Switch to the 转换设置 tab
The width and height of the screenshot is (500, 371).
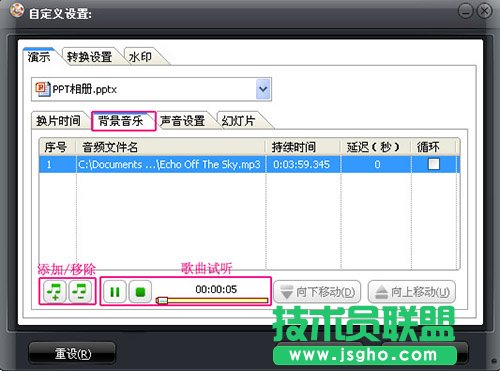click(89, 57)
